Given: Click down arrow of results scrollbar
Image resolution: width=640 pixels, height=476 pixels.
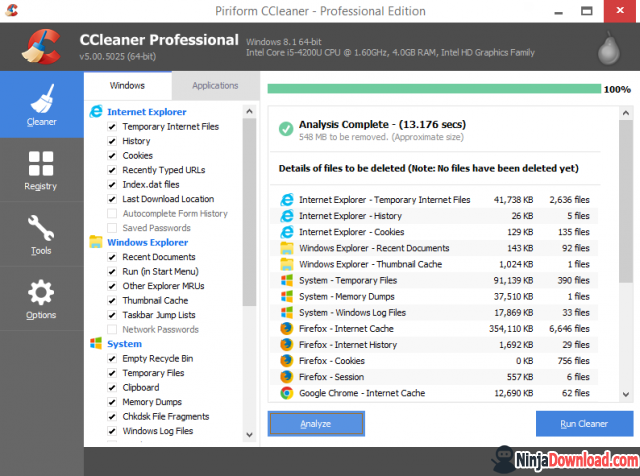Looking at the screenshot, I should (x=626, y=394).
